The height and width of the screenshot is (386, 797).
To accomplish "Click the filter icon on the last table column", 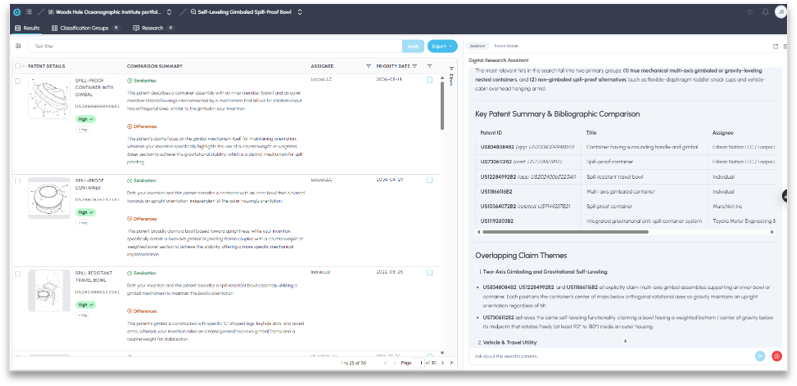I will (x=430, y=66).
